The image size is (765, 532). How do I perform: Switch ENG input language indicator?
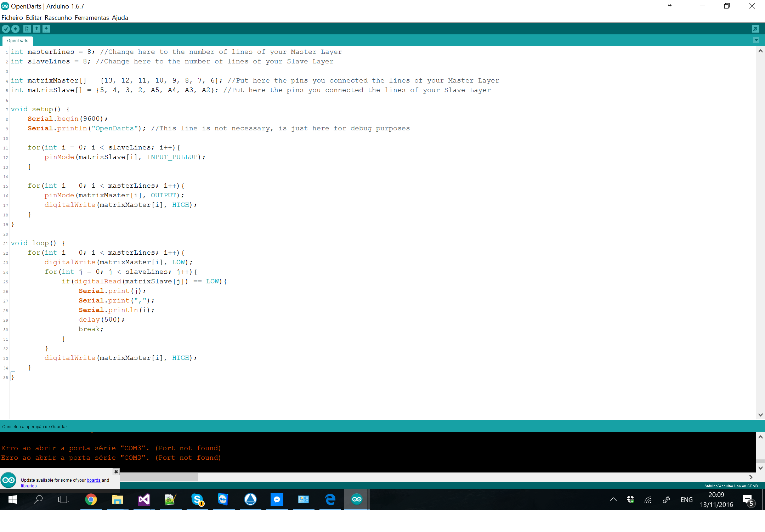pyautogui.click(x=686, y=499)
